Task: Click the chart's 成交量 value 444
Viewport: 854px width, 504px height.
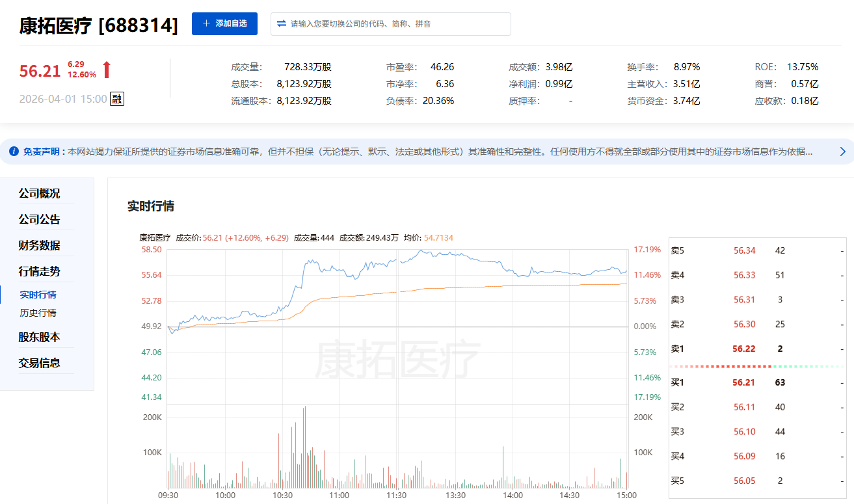Action: point(327,238)
